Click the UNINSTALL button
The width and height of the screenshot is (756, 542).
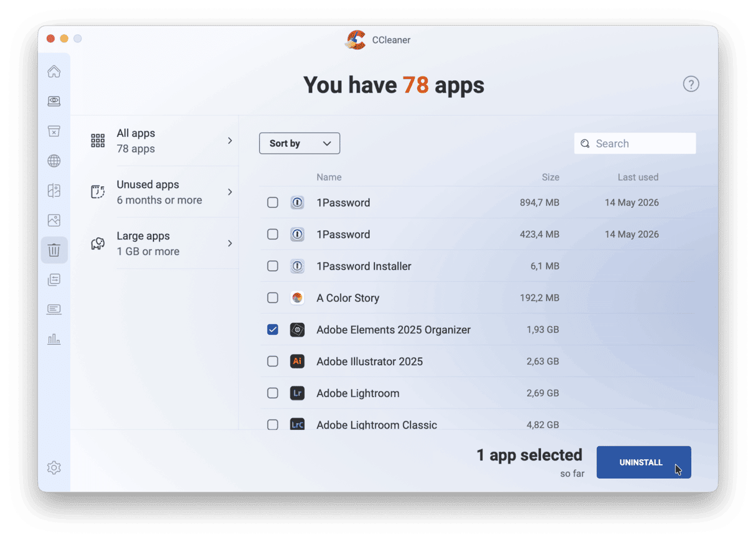click(643, 462)
